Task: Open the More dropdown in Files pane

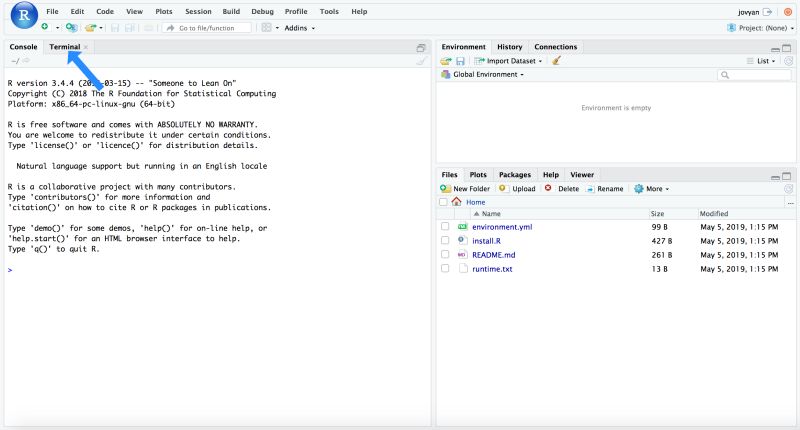Action: click(x=652, y=189)
